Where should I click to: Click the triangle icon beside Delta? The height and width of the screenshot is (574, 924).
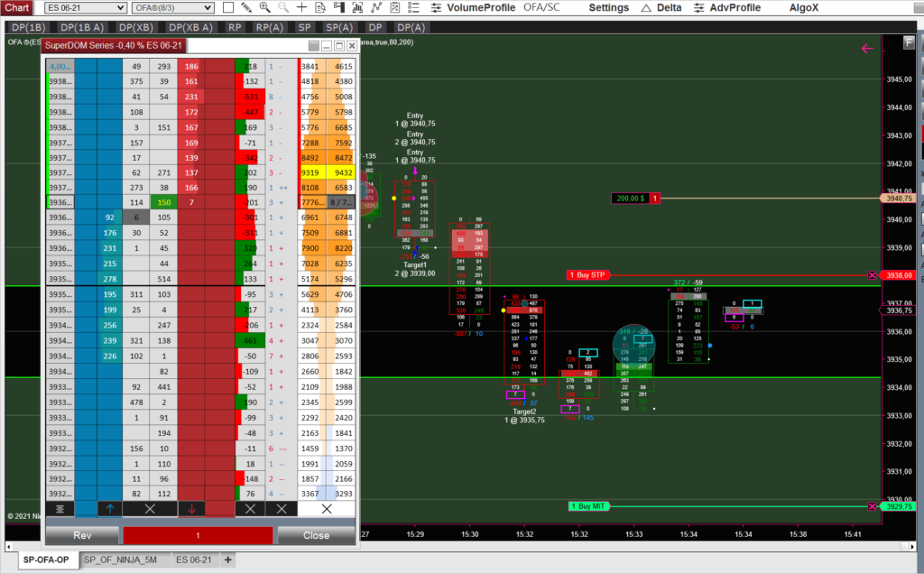[646, 7]
